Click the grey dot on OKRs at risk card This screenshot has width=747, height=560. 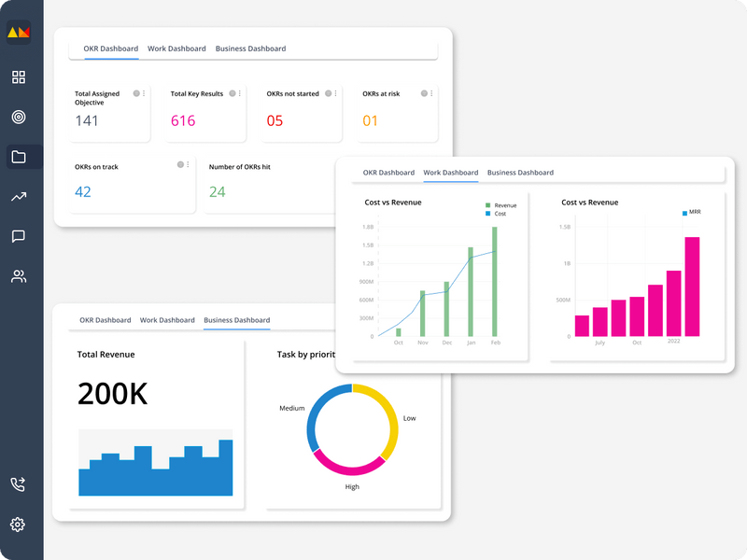[424, 93]
